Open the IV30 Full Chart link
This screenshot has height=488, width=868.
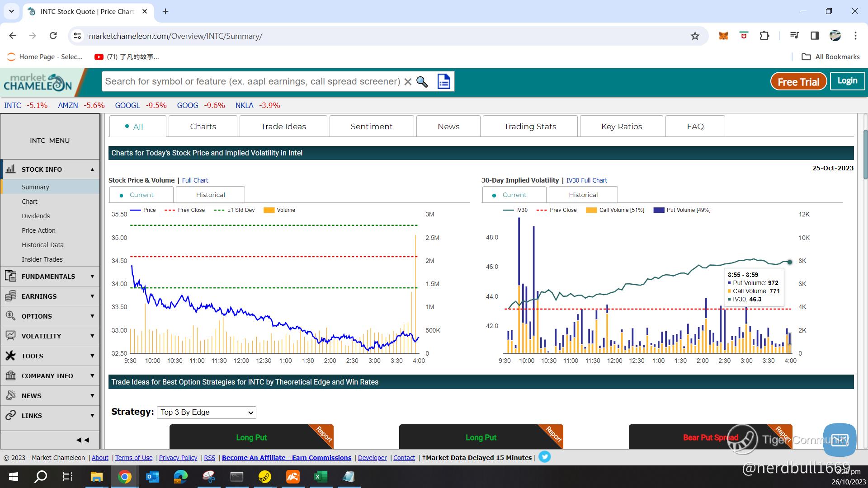(x=586, y=180)
